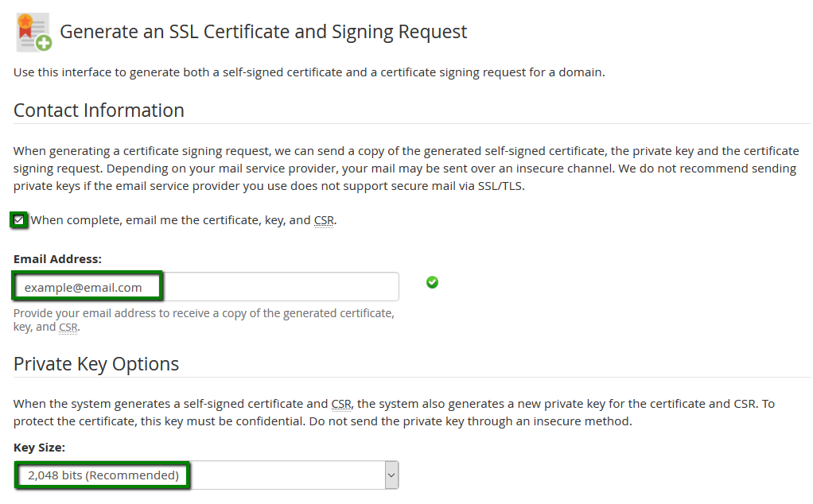Click the Key Size label
The width and height of the screenshot is (813, 504).
[x=40, y=448]
